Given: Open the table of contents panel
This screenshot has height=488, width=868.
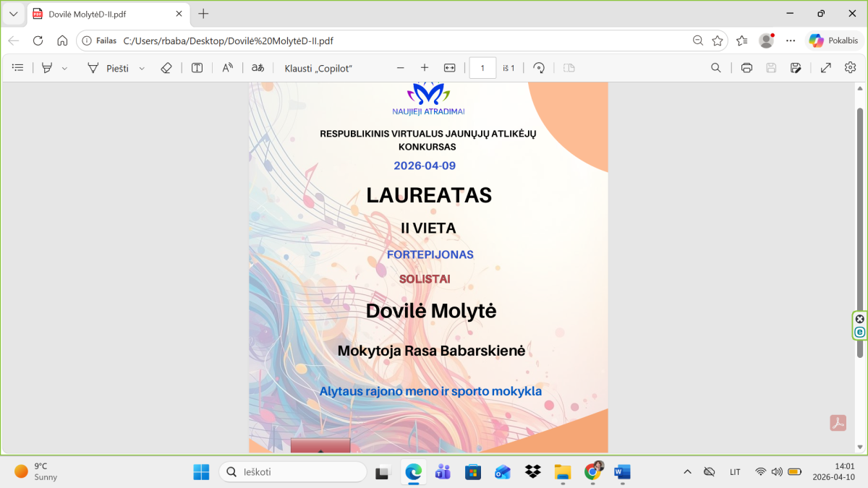Looking at the screenshot, I should [x=18, y=68].
